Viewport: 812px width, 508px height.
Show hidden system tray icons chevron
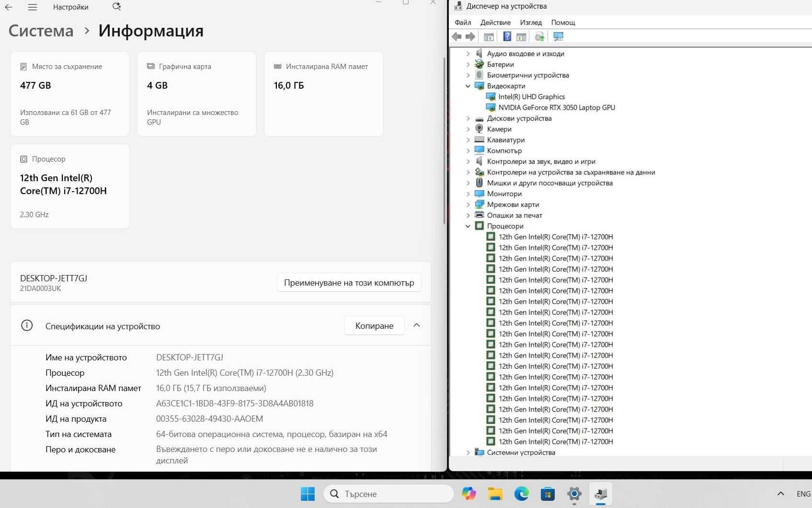point(780,494)
